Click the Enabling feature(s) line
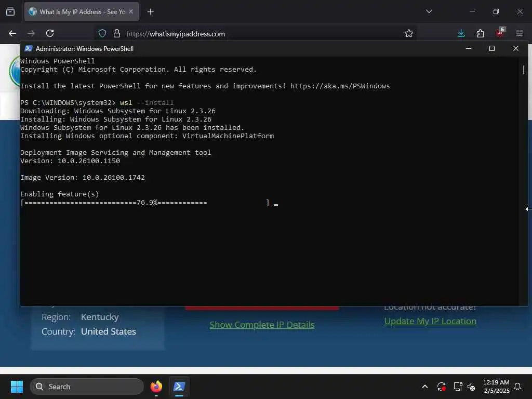532x399 pixels. [60, 194]
